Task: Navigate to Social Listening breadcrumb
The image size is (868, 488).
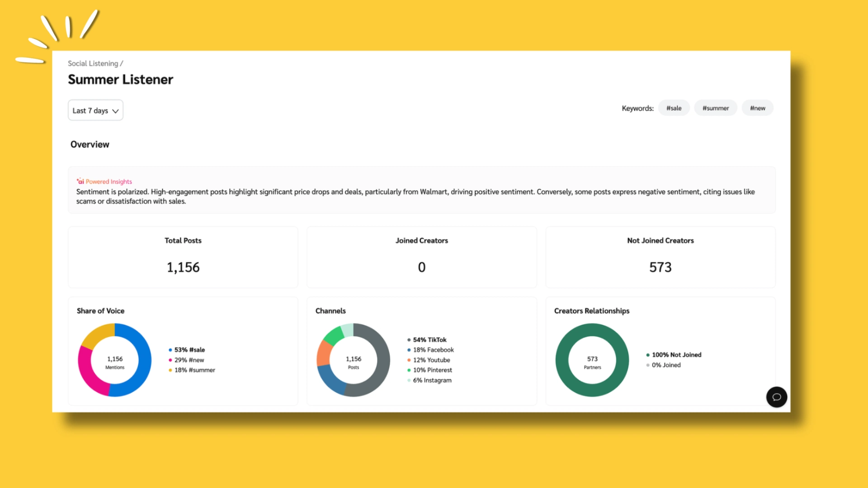Action: 93,63
